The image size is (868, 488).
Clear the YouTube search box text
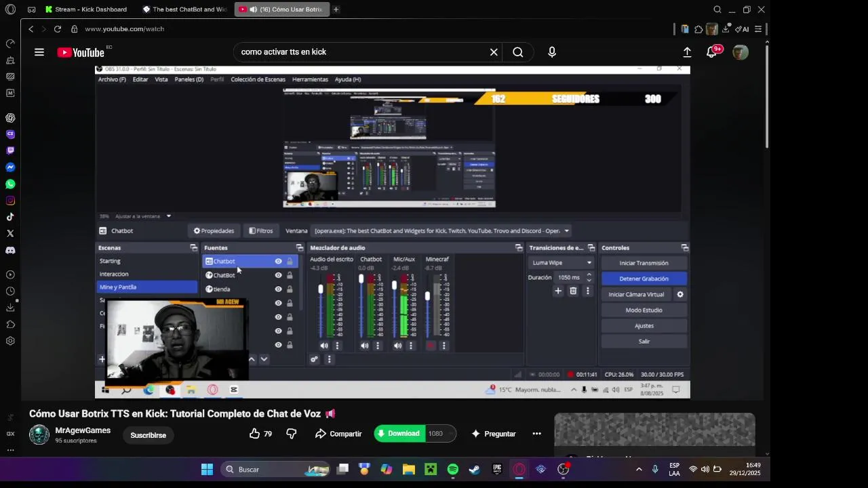point(494,52)
